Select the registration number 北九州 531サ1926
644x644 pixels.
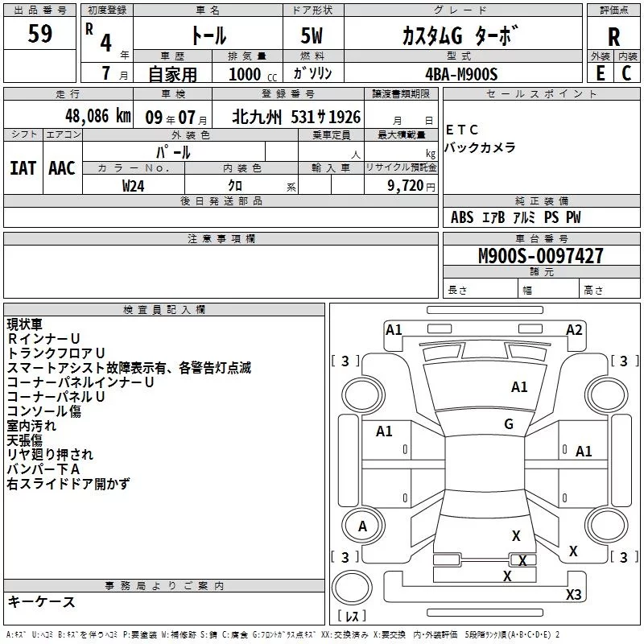[x=296, y=117]
